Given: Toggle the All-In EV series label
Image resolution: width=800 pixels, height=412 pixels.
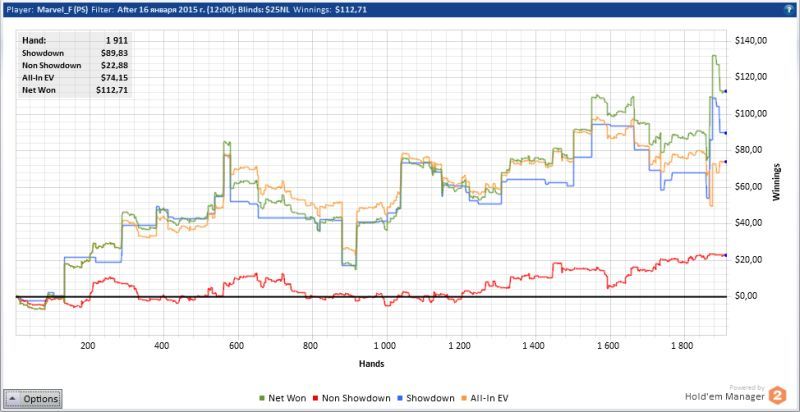Looking at the screenshot, I should [489, 398].
